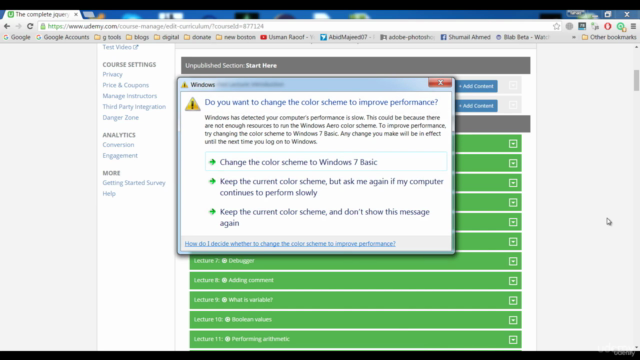Screen dimensions: 640x360
Task: Click Lecture 8: Adding comment title
Action: point(233,280)
